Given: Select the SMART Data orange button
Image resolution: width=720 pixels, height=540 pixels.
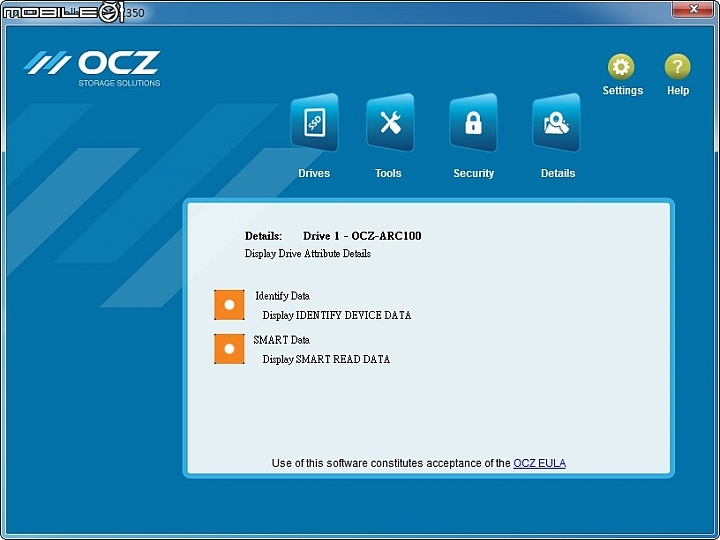Looking at the screenshot, I should point(229,349).
